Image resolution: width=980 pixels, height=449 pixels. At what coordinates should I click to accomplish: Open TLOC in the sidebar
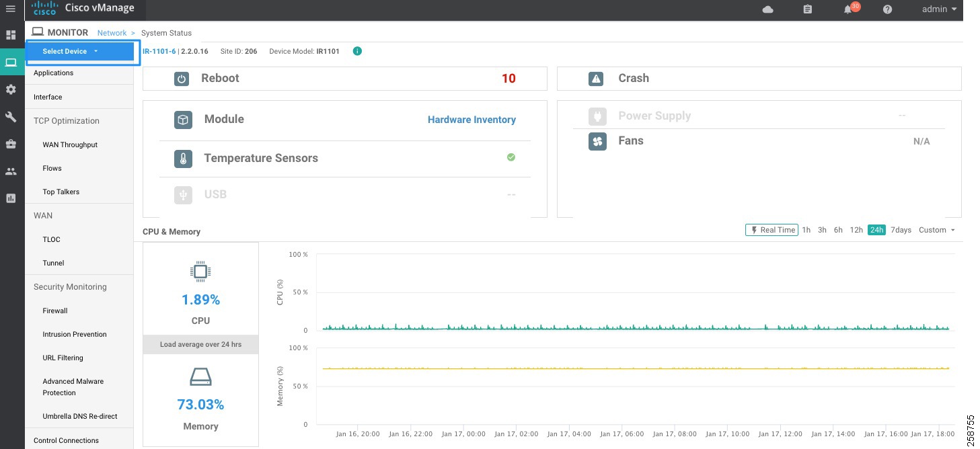click(x=51, y=239)
